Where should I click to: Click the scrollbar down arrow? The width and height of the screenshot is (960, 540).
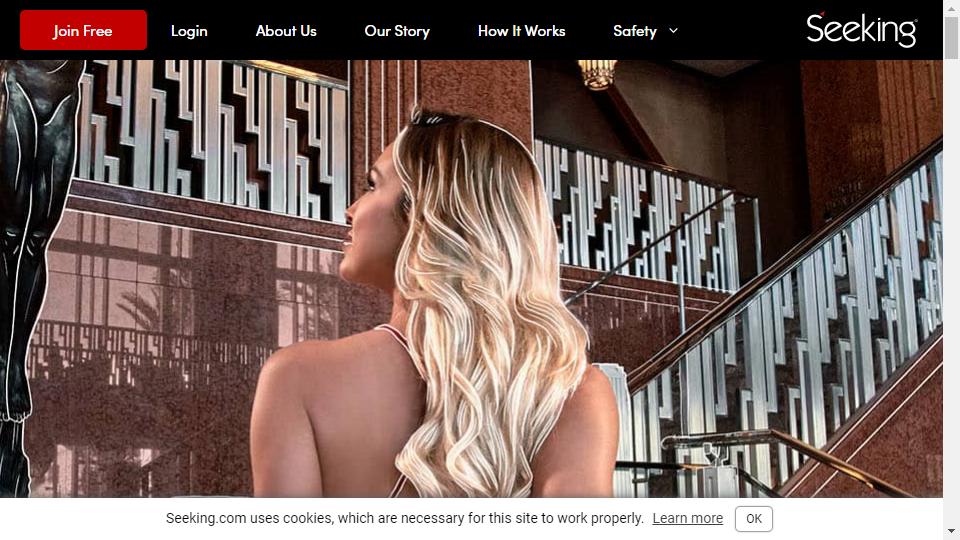click(x=951, y=532)
